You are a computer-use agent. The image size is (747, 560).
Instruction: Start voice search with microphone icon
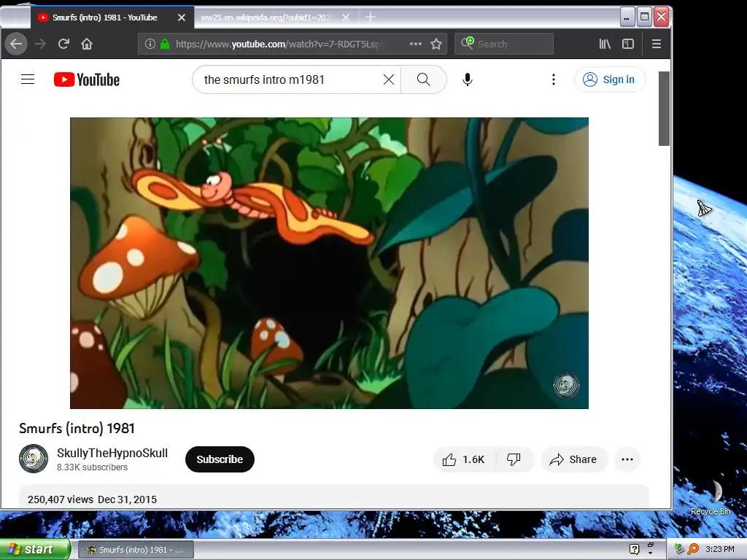tap(468, 79)
